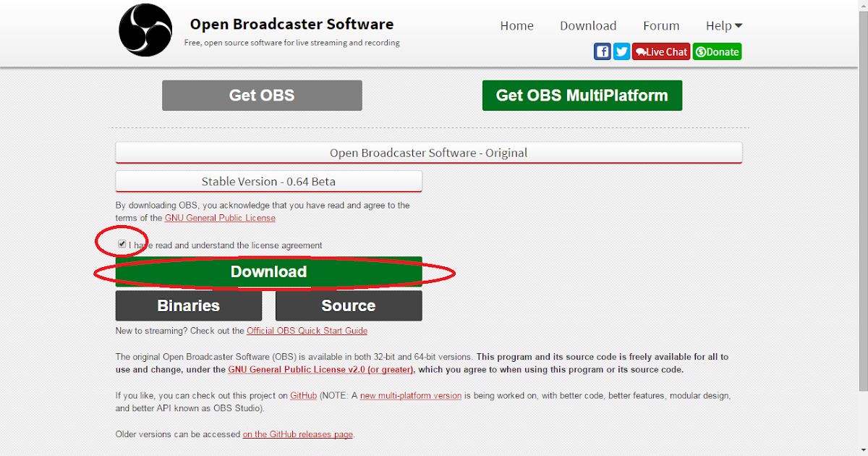Expand the 'Stable Version - 0.64 Beta' panel

(x=268, y=181)
